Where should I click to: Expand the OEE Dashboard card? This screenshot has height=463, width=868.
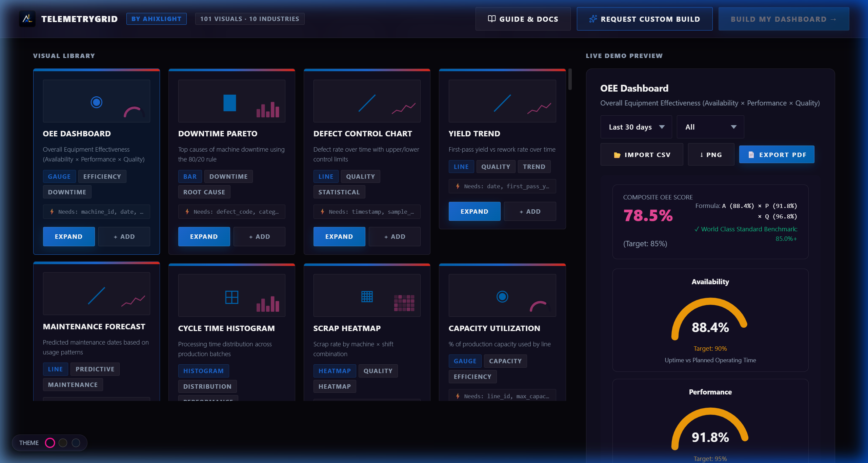(69, 236)
